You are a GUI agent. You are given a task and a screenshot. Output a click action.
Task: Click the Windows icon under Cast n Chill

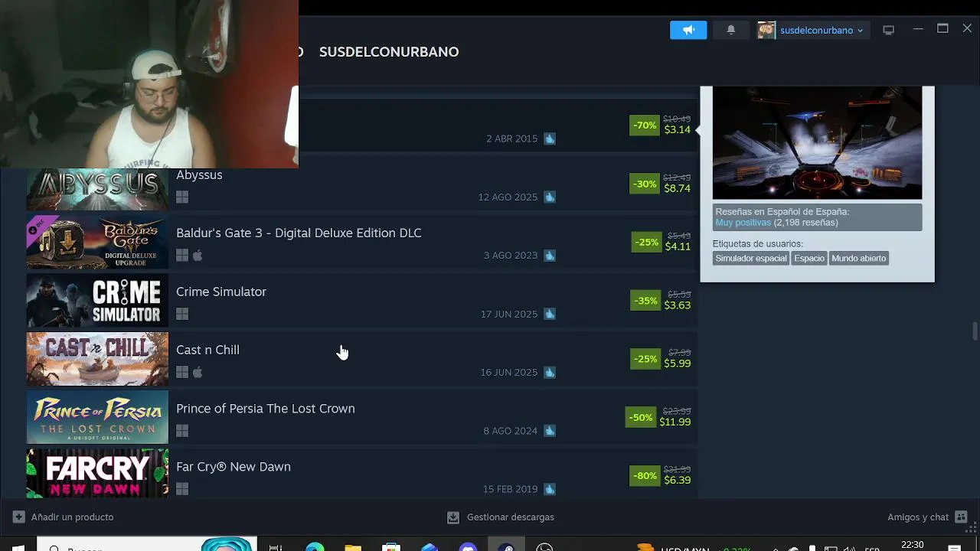tap(182, 372)
